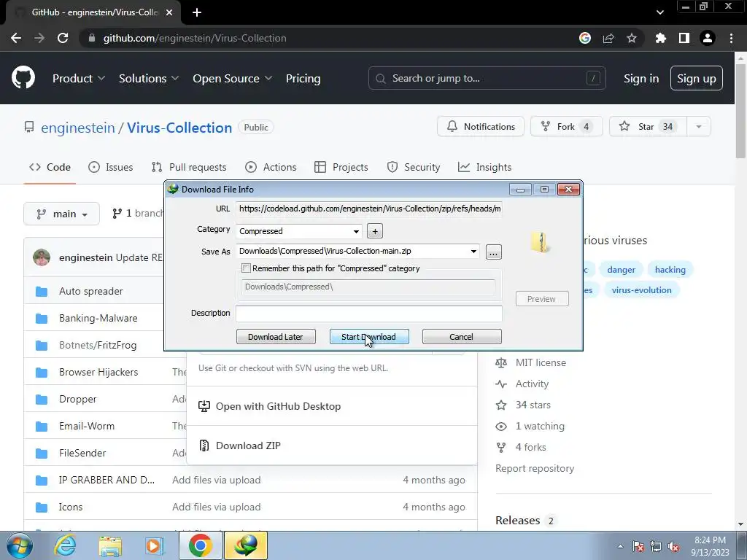Expand the Product menu in GitHub header
Screen dimensions: 747x560
pos(79,79)
